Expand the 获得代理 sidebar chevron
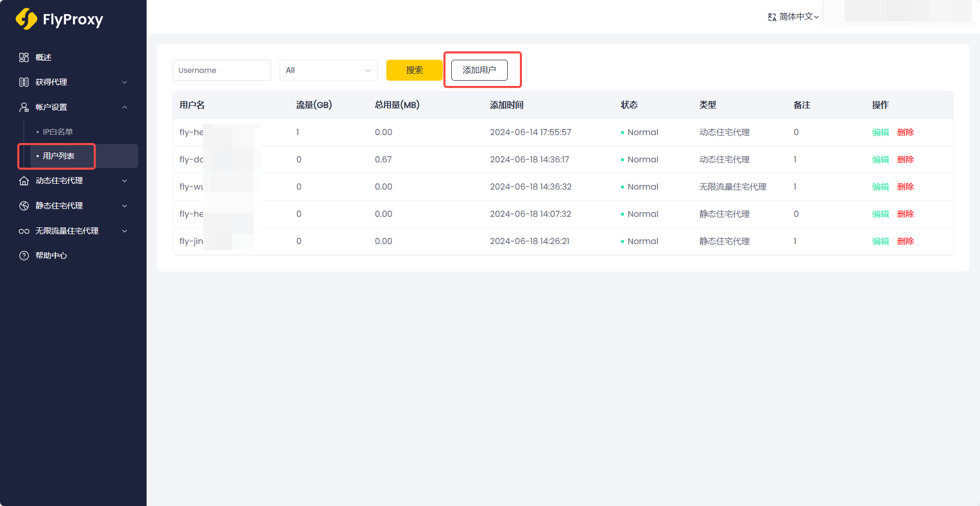The height and width of the screenshot is (506, 980). [125, 82]
